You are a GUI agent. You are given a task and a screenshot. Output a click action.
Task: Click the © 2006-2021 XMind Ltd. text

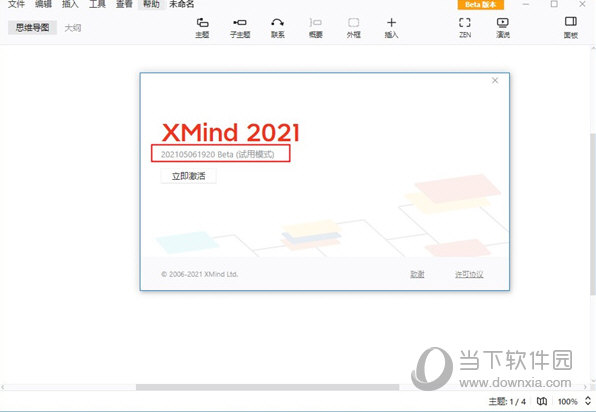(x=200, y=274)
